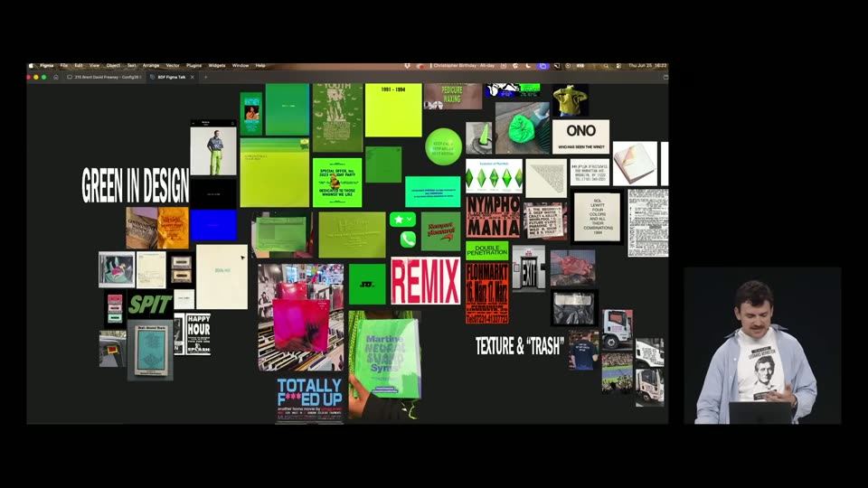Select the teal framed poster photo
868x488 pixels.
[x=151, y=351]
